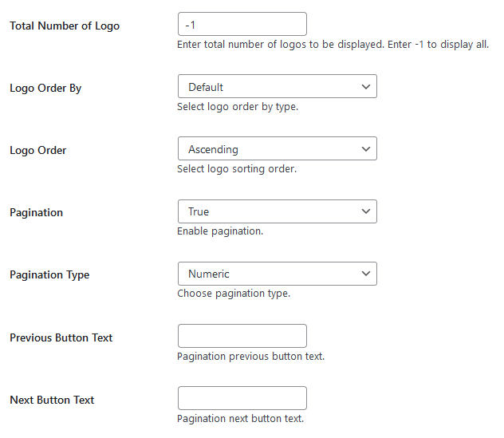Expand the Logo Order Ascending dropdown
Viewport: 504px width, 438px height.
[x=277, y=149]
